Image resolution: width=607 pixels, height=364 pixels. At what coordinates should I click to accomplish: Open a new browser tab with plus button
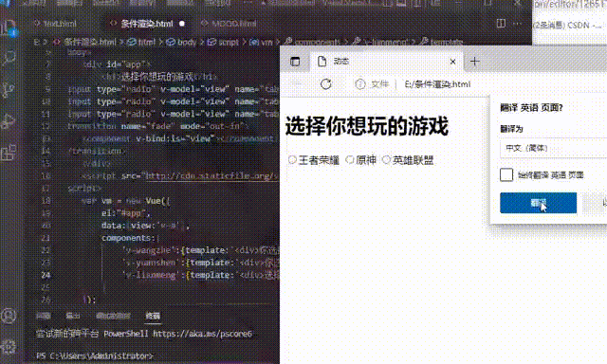click(474, 62)
